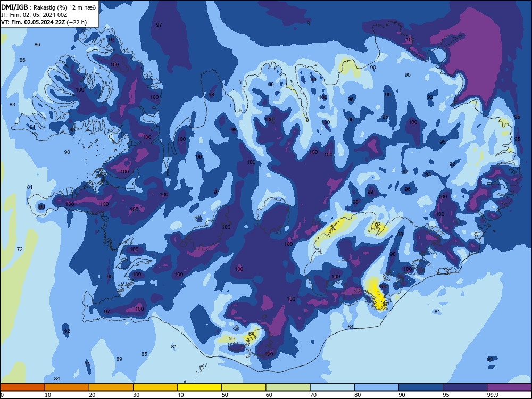Click the '70' legend scale label
The image size is (532, 399).
[x=313, y=395]
